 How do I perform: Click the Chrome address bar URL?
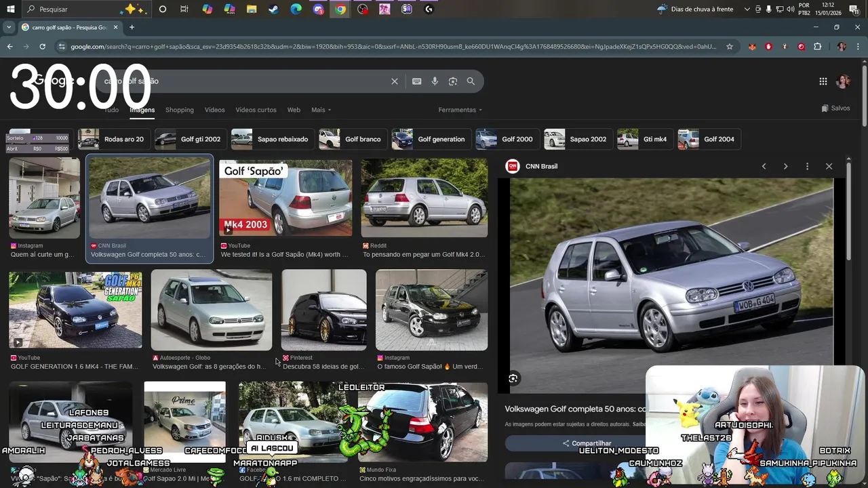(x=393, y=47)
